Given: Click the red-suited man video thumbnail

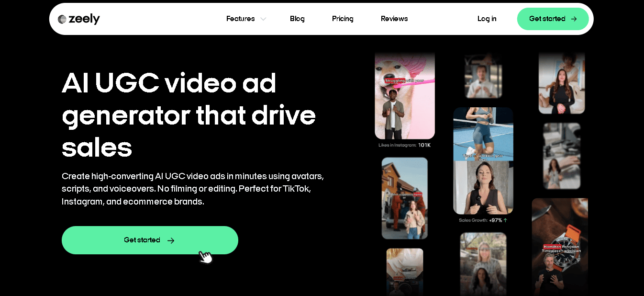Looking at the screenshot, I should 404,198.
